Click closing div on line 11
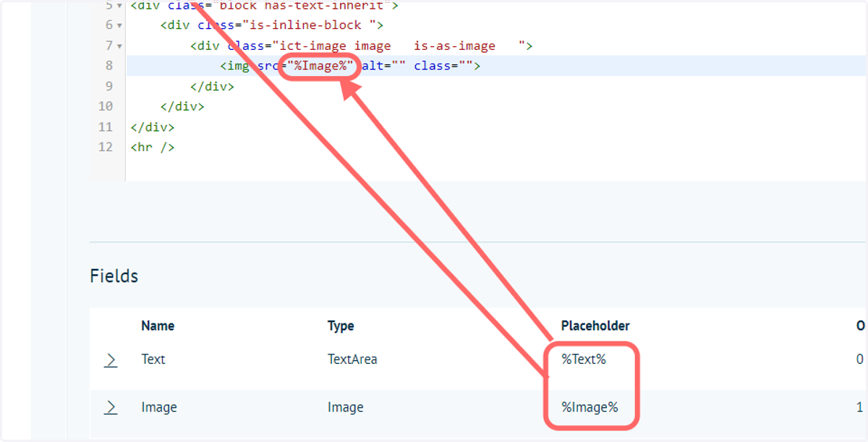Screen dimensions: 868x442 pyautogui.click(x=153, y=127)
